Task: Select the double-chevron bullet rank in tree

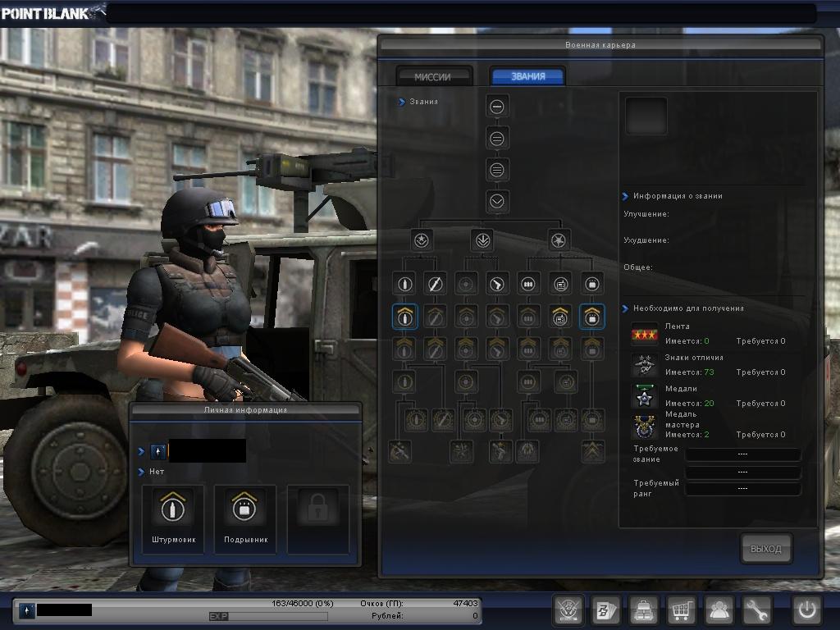Action: pyautogui.click(x=404, y=349)
